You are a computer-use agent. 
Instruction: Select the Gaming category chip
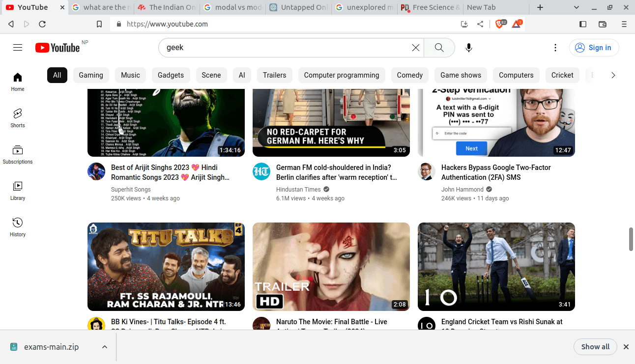[x=91, y=75]
